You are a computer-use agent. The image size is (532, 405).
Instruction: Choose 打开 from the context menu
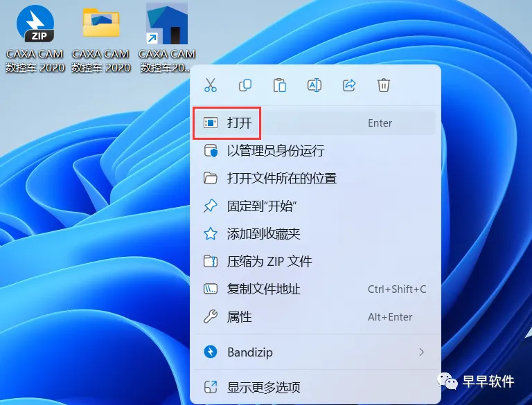(x=315, y=123)
